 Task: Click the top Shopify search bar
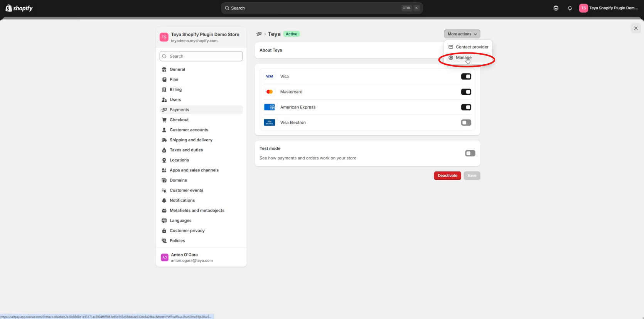[322, 8]
